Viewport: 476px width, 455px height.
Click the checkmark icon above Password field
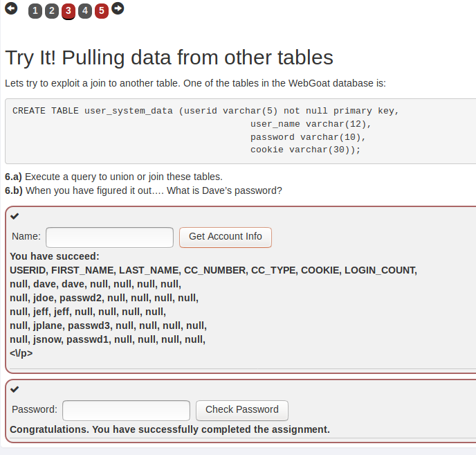[x=15, y=390]
